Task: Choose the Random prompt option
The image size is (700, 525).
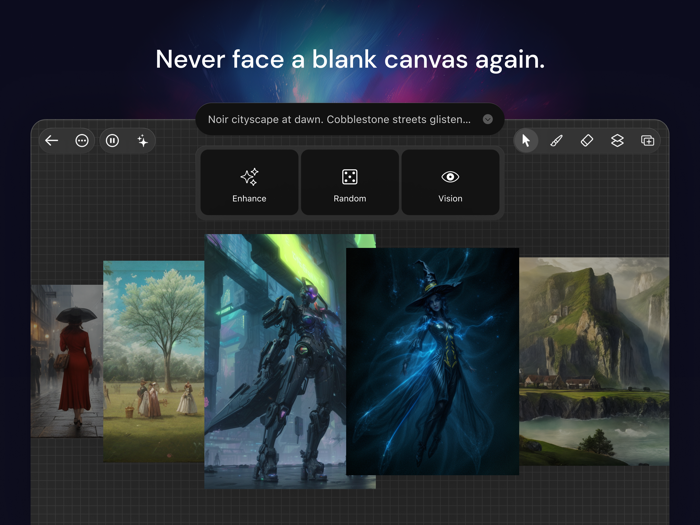Action: [350, 182]
